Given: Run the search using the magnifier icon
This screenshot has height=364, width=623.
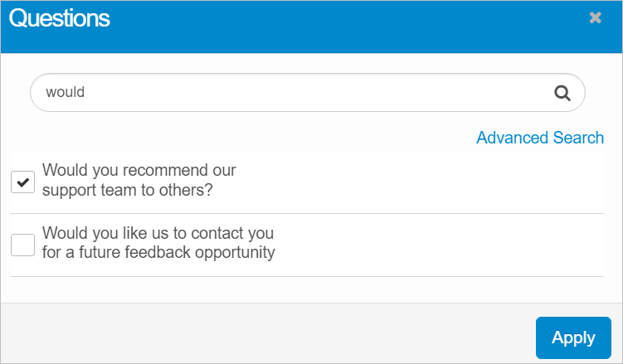Looking at the screenshot, I should [x=562, y=93].
